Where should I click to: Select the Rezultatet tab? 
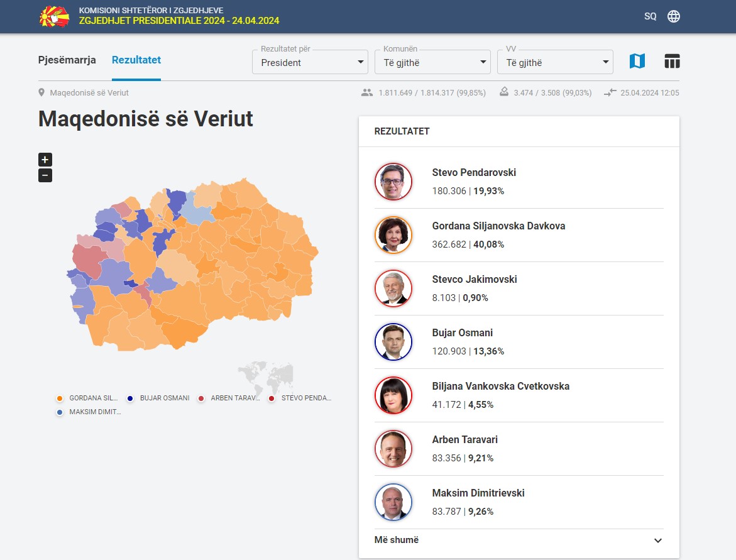point(136,60)
